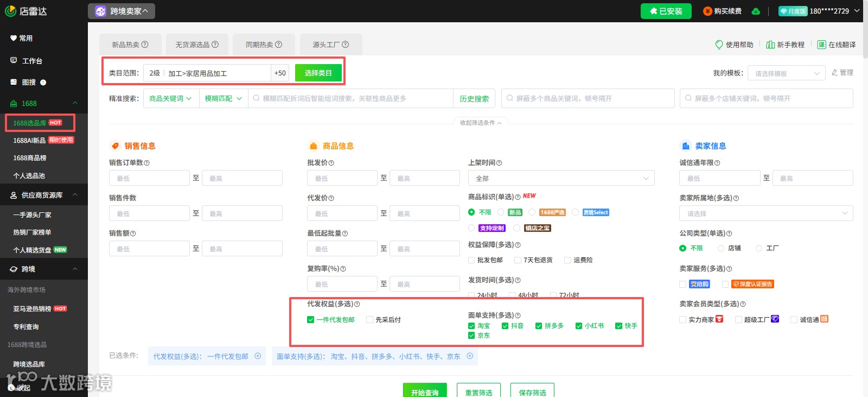868x397 pixels.
Task: Open the 模糊匹配 dropdown
Action: click(x=223, y=98)
